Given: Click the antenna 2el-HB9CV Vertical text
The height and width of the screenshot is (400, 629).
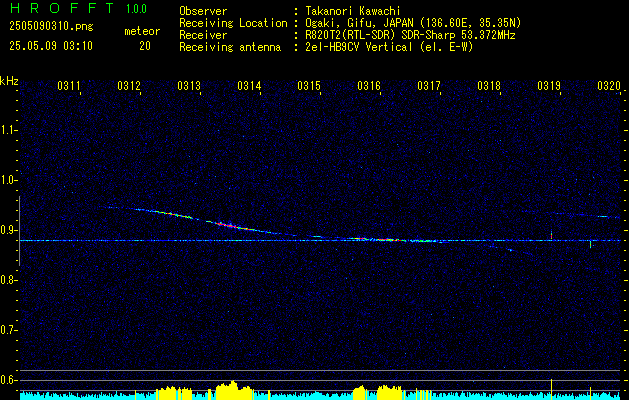Looking at the screenshot, I should [x=389, y=47].
